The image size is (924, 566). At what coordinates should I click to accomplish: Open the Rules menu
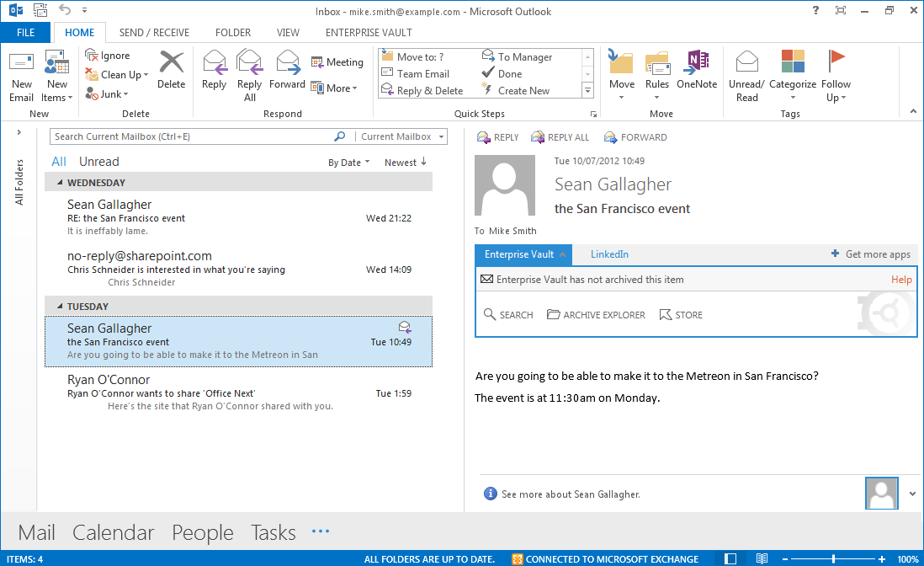tap(657, 75)
